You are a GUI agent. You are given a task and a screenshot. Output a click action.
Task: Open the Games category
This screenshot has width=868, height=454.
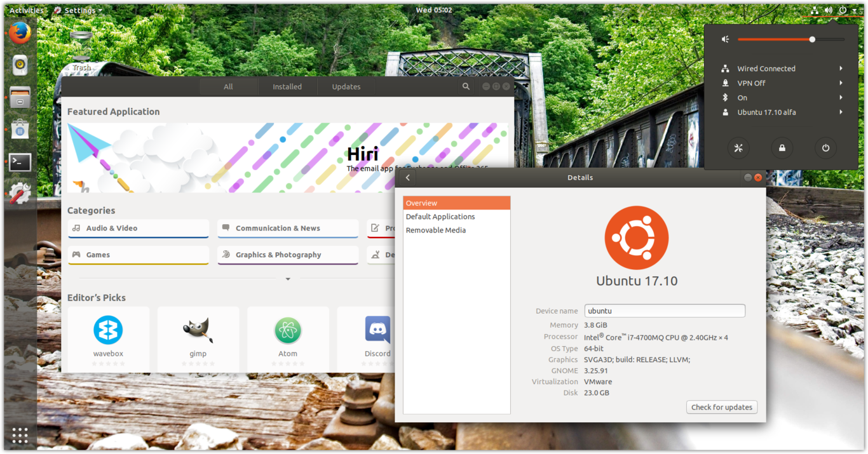(139, 255)
